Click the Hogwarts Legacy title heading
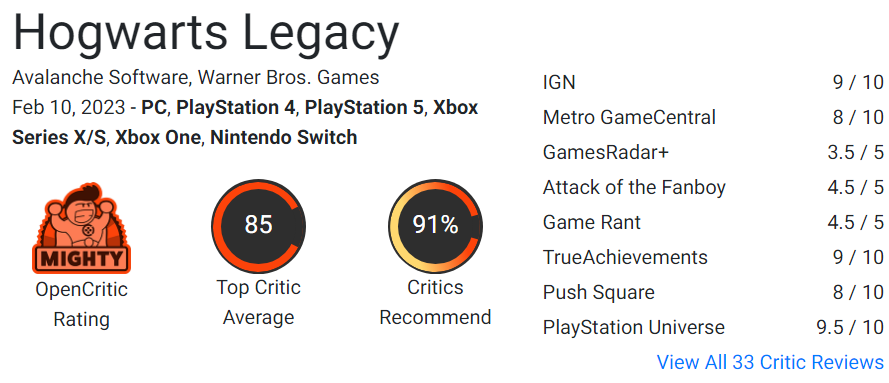The height and width of the screenshot is (383, 889). [206, 32]
